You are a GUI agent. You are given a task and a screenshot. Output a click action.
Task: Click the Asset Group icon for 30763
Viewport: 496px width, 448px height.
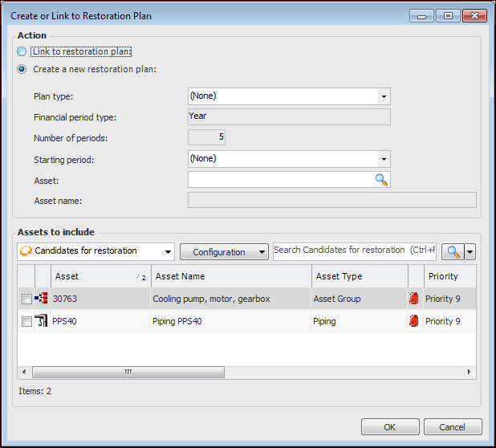pos(42,299)
